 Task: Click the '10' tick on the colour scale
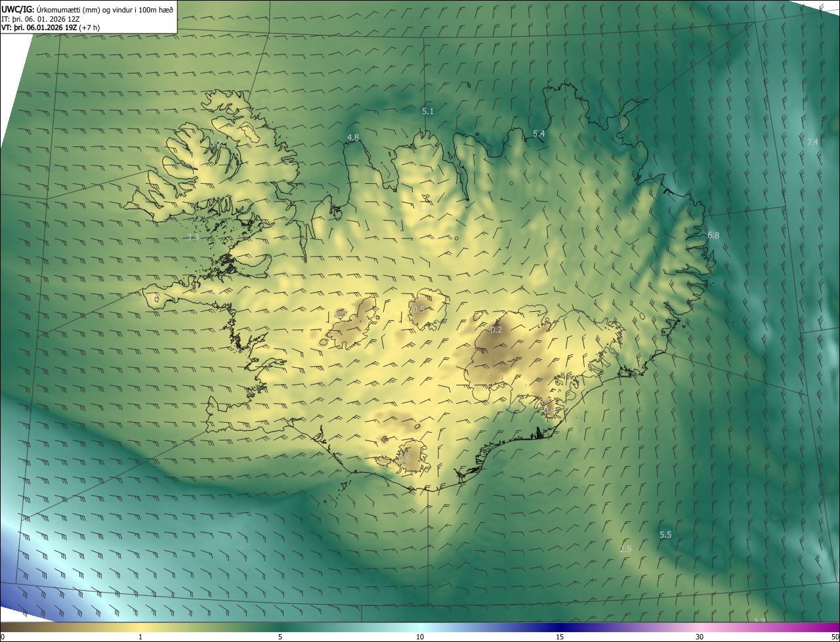420,637
